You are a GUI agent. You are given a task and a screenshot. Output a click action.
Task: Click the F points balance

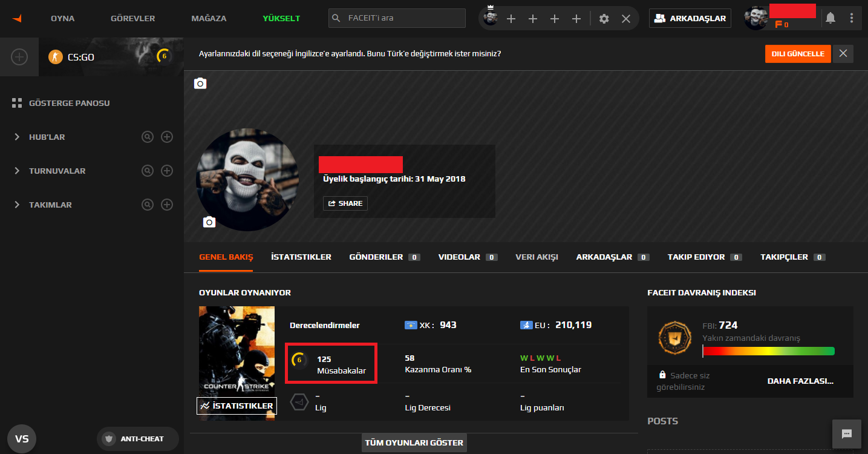point(782,25)
